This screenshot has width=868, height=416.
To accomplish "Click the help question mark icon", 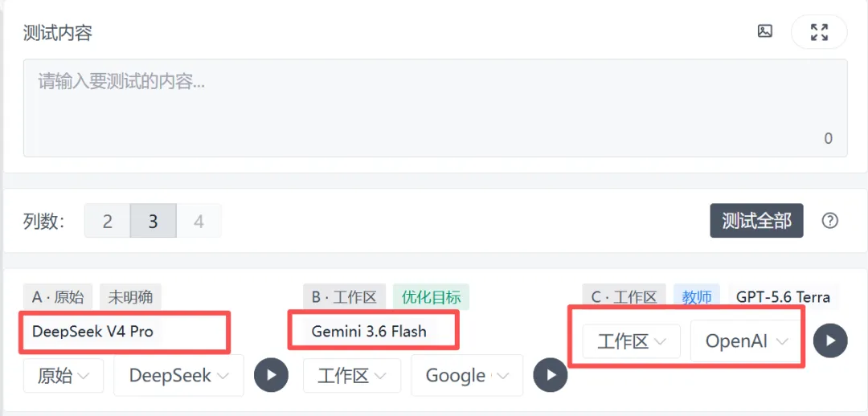I will [x=829, y=221].
